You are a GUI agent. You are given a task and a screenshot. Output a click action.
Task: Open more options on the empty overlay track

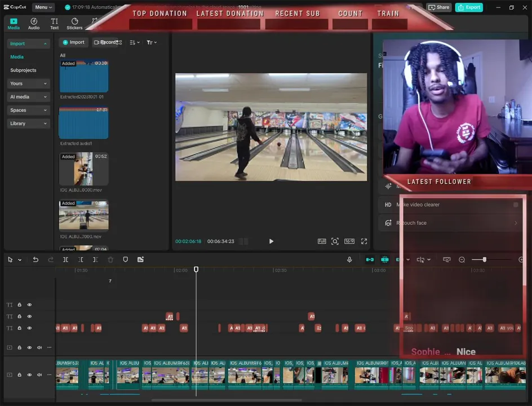click(50, 347)
